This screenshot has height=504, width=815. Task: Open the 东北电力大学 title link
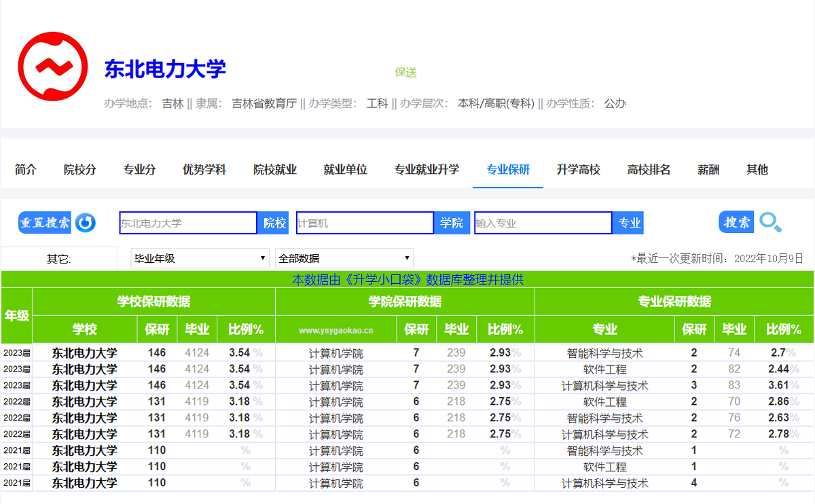[165, 69]
